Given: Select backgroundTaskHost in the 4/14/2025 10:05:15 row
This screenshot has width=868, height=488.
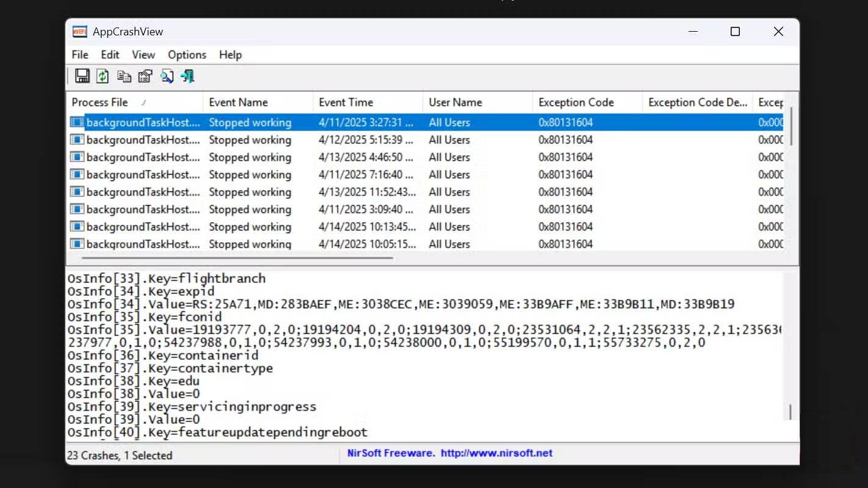Looking at the screenshot, I should tap(143, 244).
